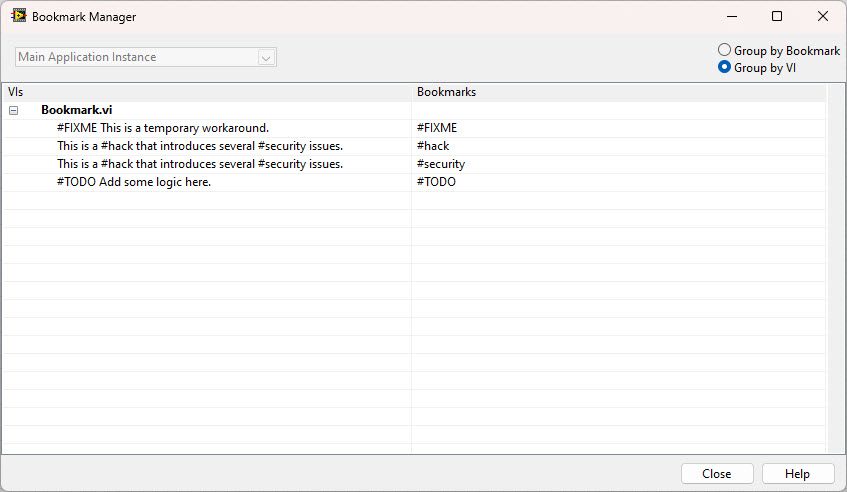
Task: Click the #security bookmark tag
Action: pos(441,164)
